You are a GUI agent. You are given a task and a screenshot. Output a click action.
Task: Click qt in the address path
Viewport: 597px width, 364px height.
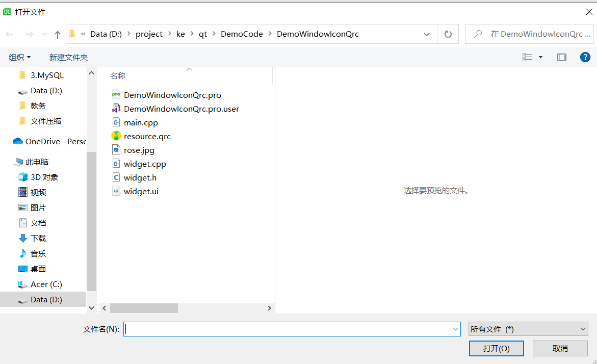coord(202,34)
